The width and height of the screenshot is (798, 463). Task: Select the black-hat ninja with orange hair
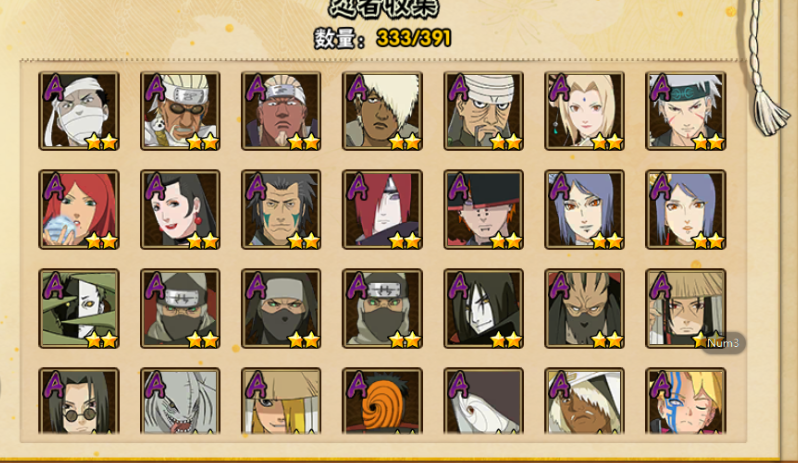coord(483,210)
